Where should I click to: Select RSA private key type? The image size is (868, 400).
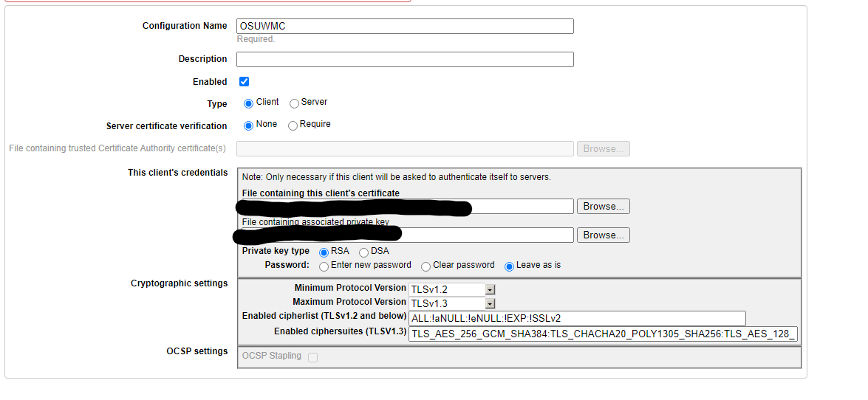coord(324,252)
